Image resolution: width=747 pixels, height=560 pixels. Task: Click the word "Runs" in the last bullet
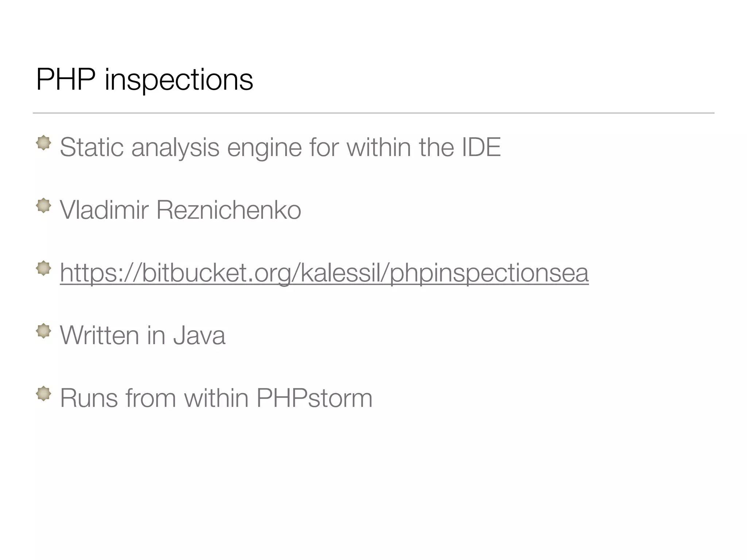point(89,398)
